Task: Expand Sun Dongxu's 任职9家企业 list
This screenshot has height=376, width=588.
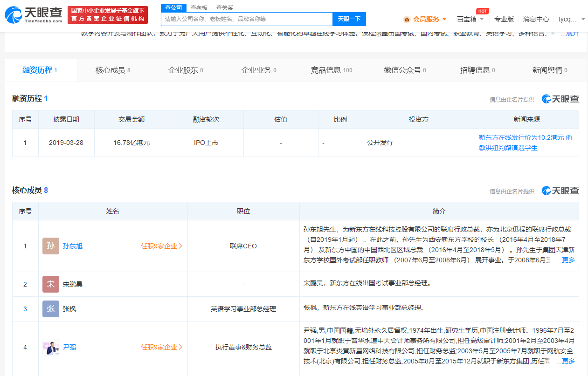Action: pyautogui.click(x=161, y=246)
